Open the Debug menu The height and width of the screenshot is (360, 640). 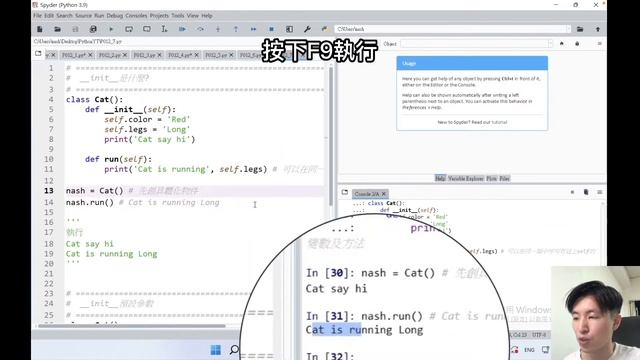click(115, 16)
